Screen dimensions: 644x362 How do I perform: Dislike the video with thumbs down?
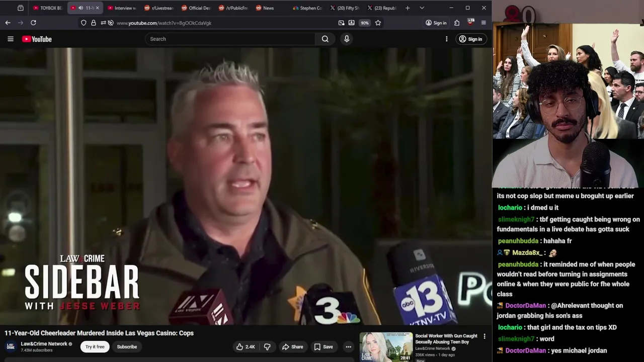point(267,346)
